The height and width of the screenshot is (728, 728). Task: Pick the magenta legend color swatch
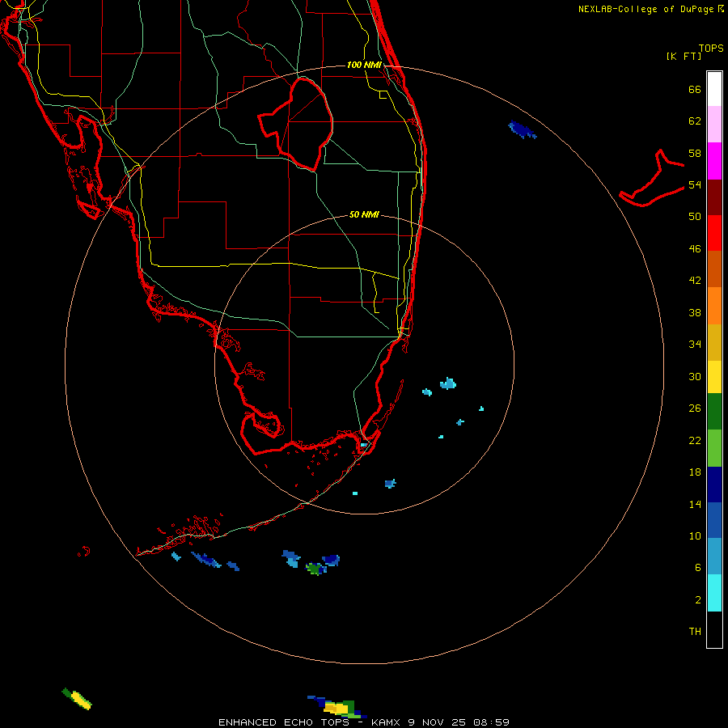pyautogui.click(x=714, y=161)
